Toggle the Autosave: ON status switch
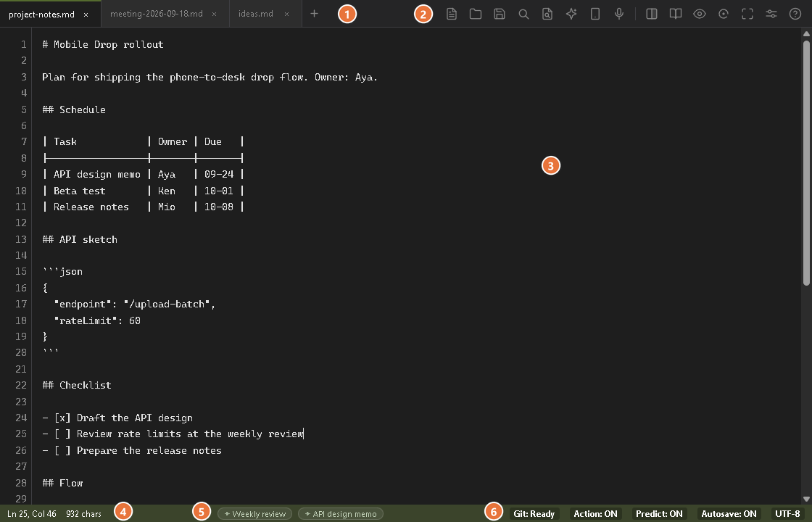 click(x=729, y=514)
